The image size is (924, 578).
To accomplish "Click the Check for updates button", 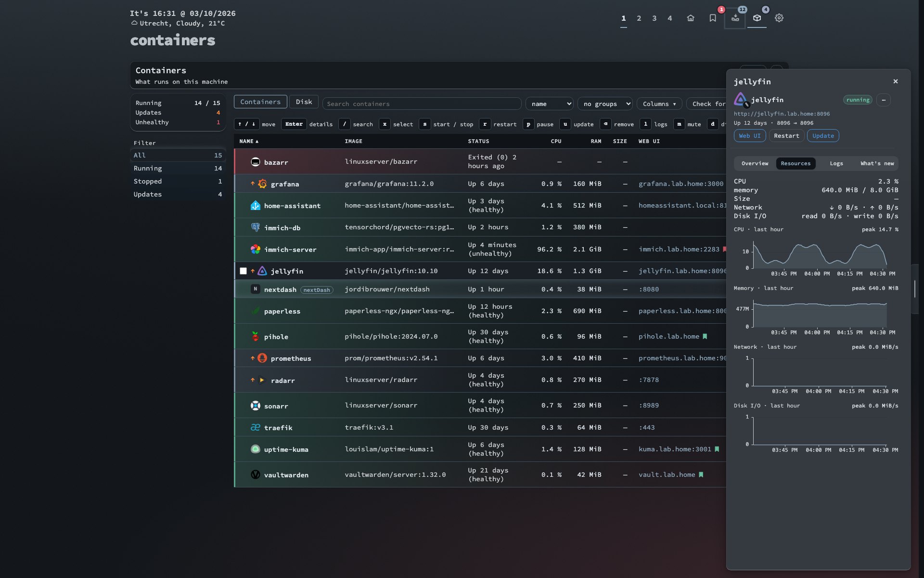I will (706, 104).
